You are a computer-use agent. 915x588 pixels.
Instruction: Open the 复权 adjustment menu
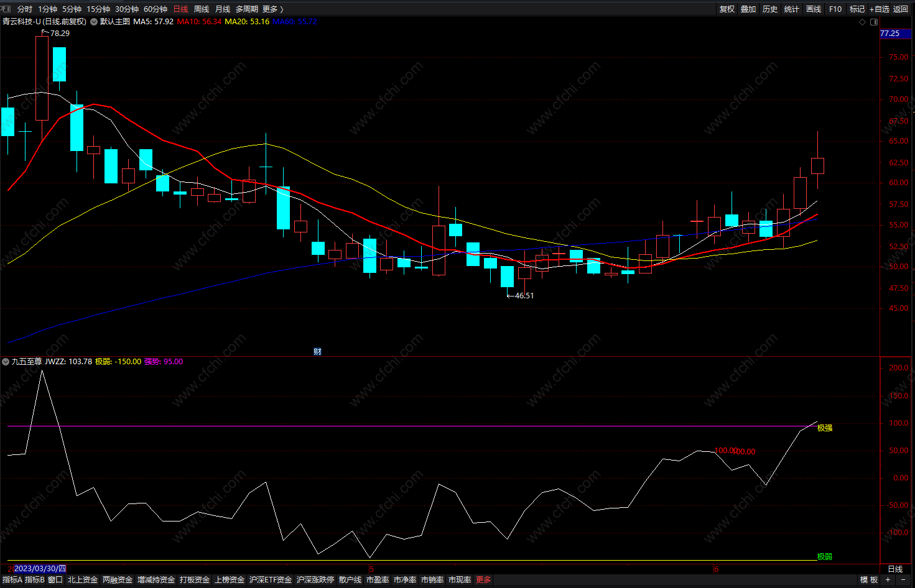[x=727, y=9]
